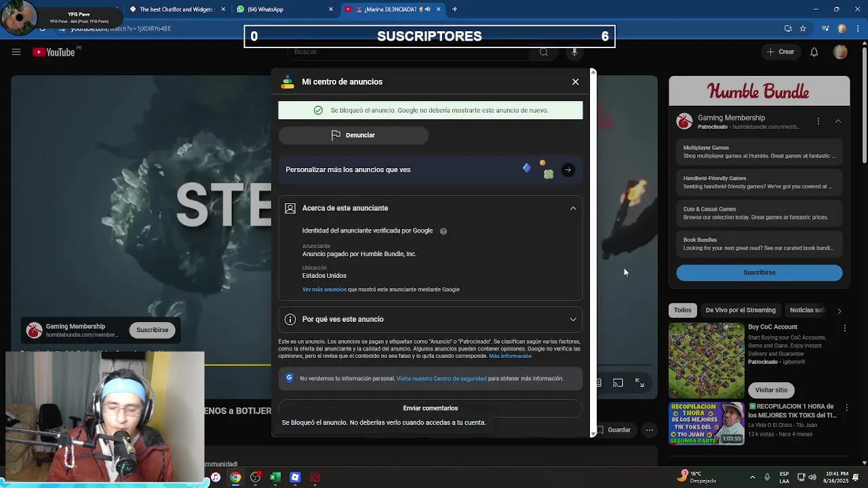868x488 pixels.
Task: Mute the playing YouTube tab audio icon
Action: point(427,9)
